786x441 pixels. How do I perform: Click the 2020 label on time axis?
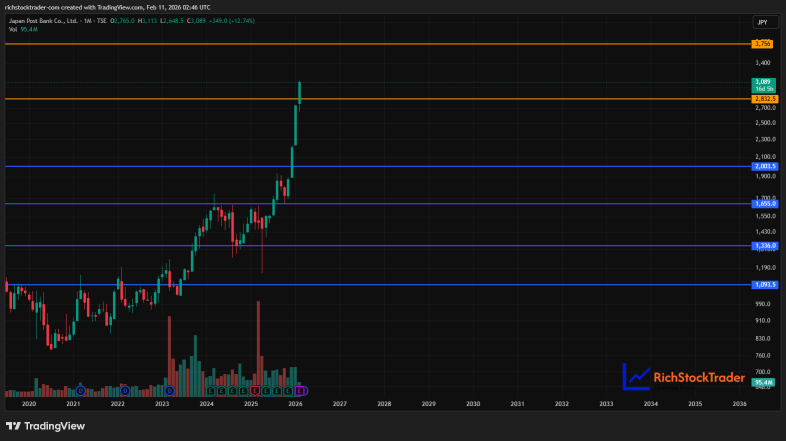[29, 403]
